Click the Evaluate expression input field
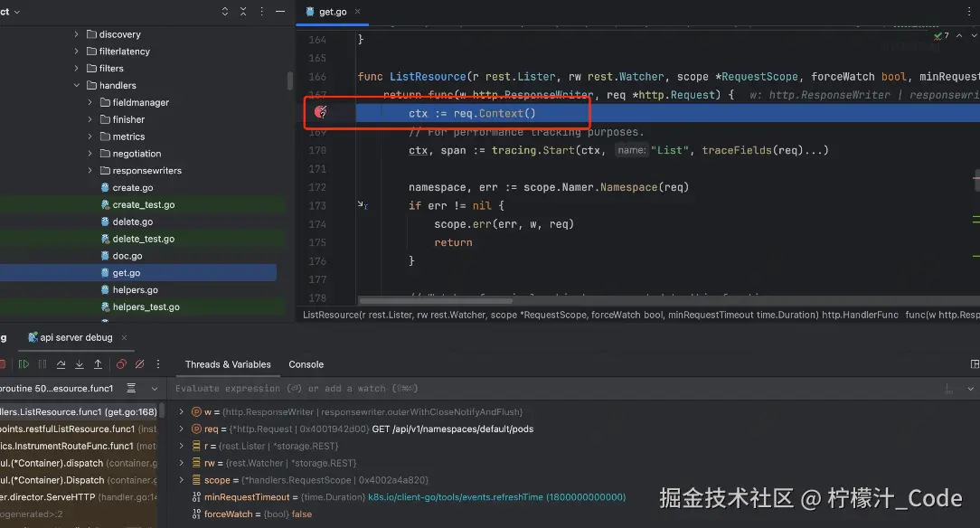 click(556, 389)
